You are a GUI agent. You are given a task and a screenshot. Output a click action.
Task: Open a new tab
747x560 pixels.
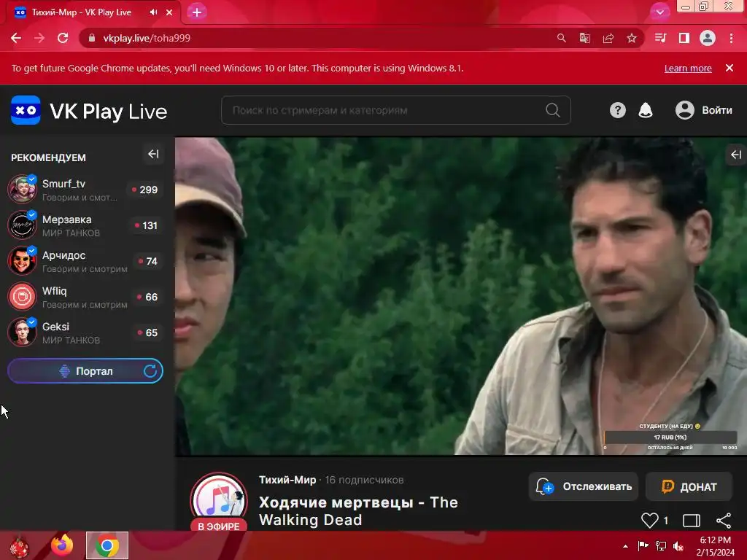point(197,12)
